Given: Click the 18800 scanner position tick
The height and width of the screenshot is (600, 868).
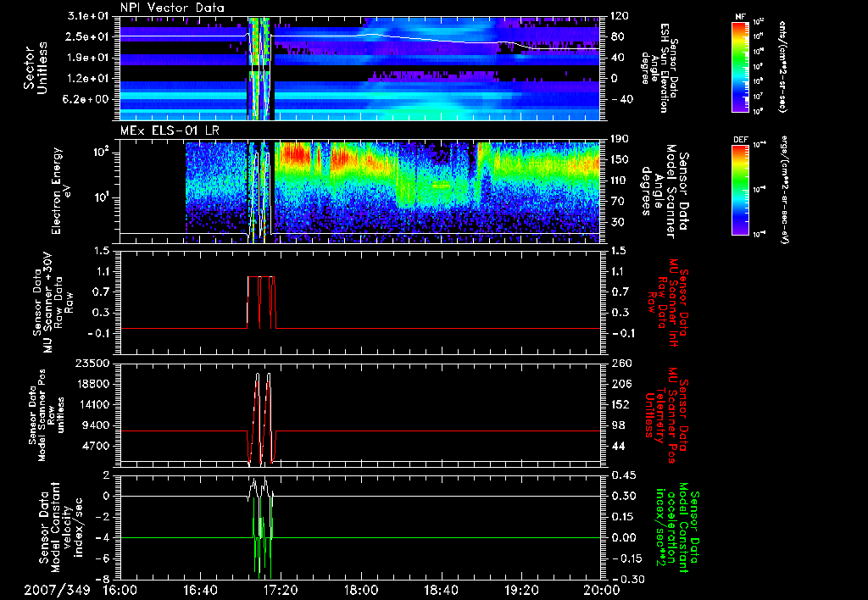Looking at the screenshot, I should (x=94, y=384).
